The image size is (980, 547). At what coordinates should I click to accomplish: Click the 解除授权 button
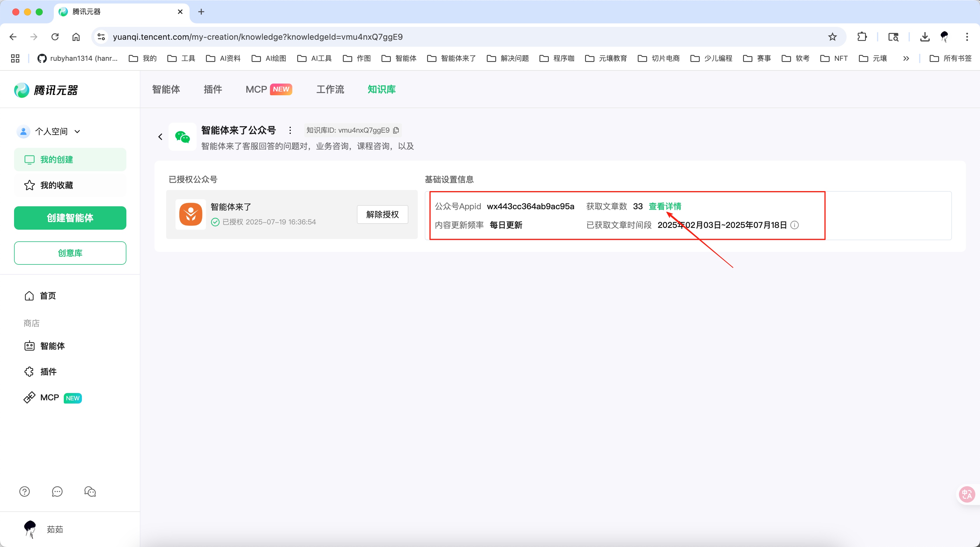click(382, 214)
